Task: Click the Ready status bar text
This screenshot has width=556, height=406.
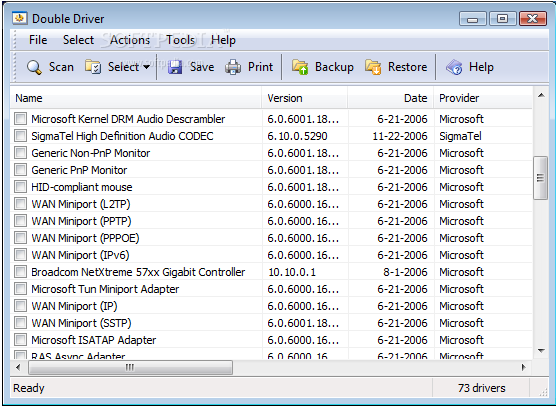Action: [29, 388]
